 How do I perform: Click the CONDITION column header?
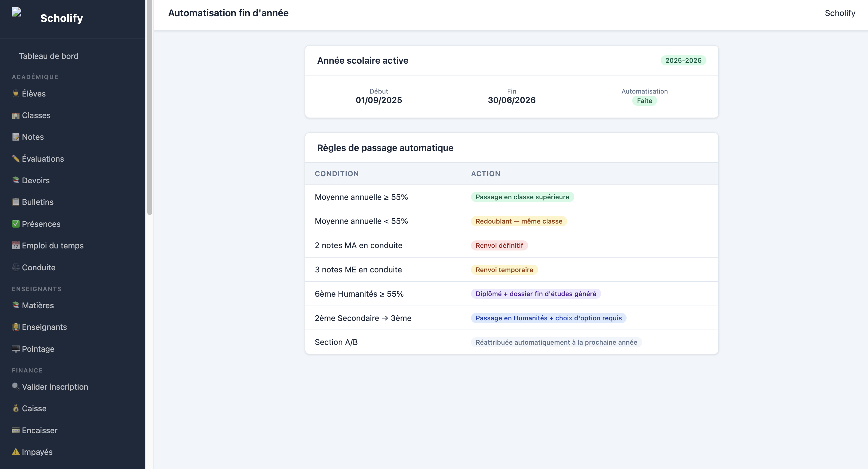coord(337,174)
